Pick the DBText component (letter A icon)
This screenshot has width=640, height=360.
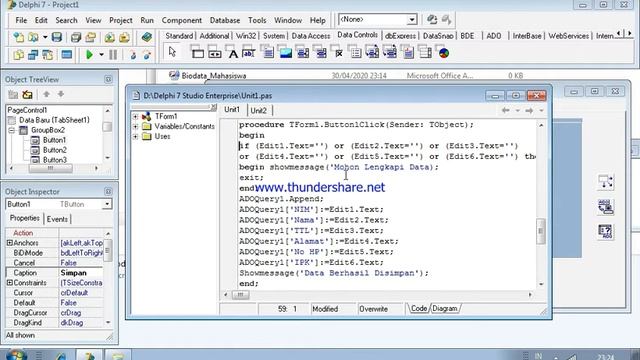coord(233,53)
